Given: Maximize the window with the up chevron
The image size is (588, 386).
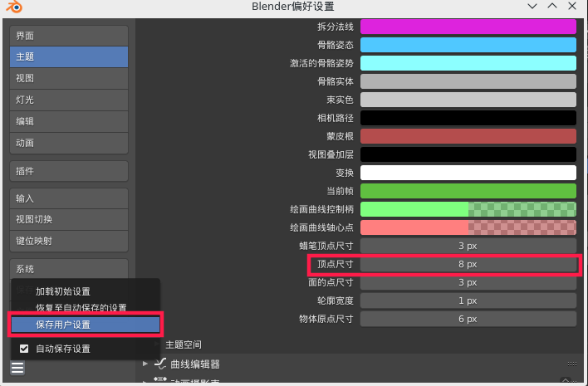Looking at the screenshot, I should (552, 6).
